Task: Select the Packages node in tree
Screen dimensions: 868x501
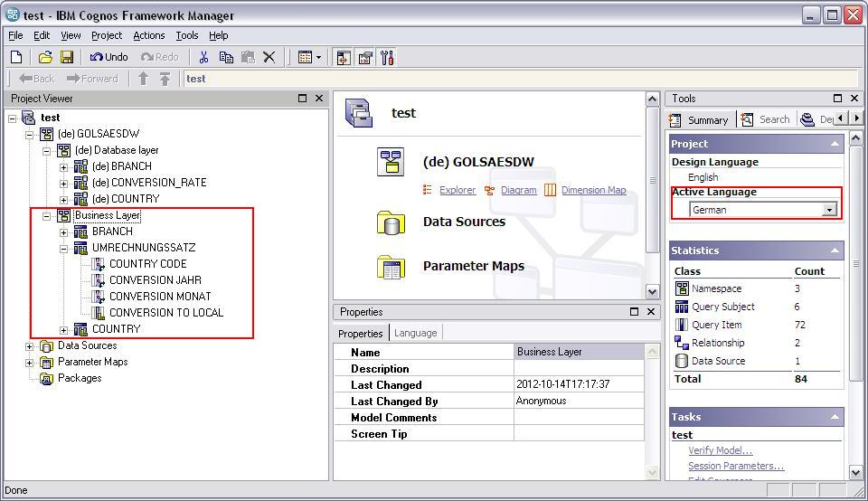Action: 80,378
